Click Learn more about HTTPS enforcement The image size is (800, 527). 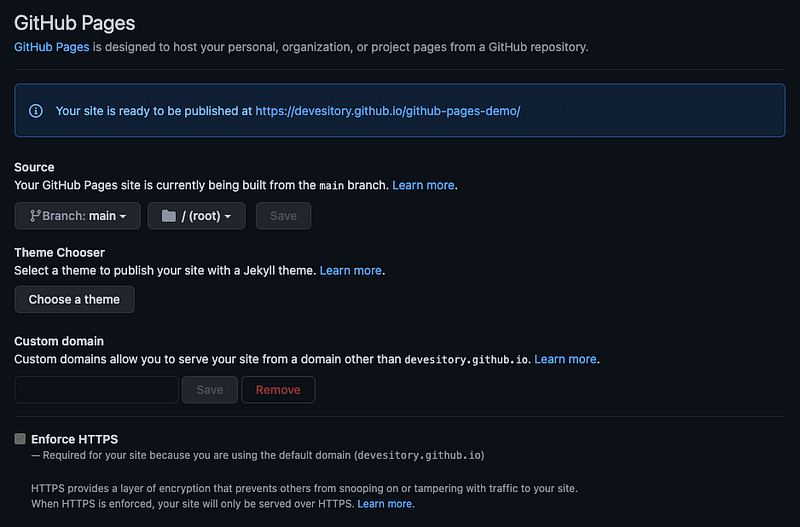click(385, 504)
